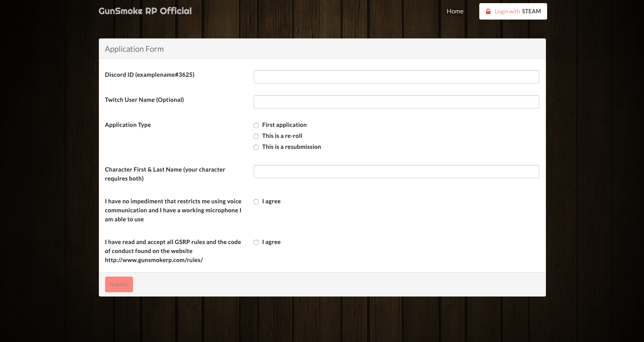644x342 pixels.
Task: Focus the Twitch User Name input field
Action: click(396, 102)
